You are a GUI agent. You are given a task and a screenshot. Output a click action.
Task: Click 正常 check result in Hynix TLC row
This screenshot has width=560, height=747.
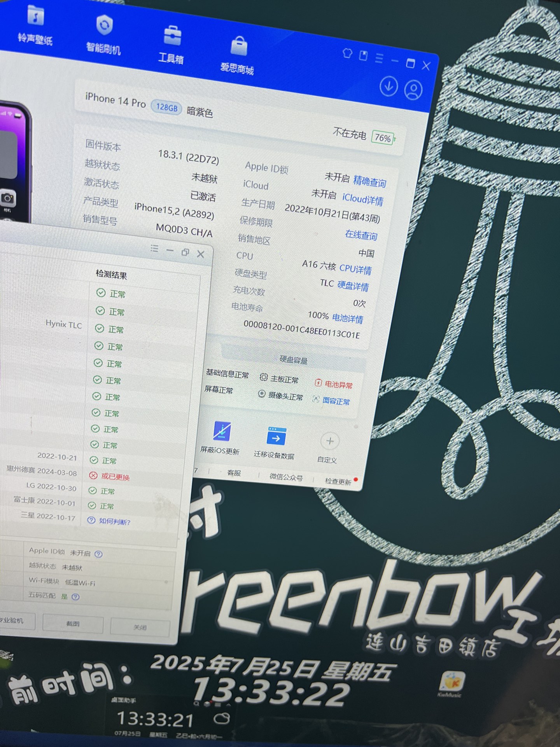point(110,329)
